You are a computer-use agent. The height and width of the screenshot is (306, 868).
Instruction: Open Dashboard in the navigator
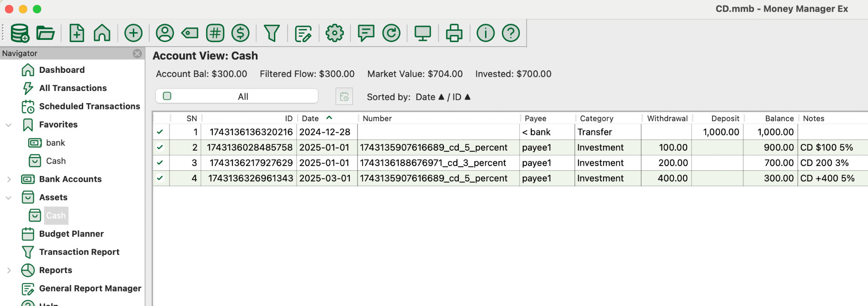[61, 70]
